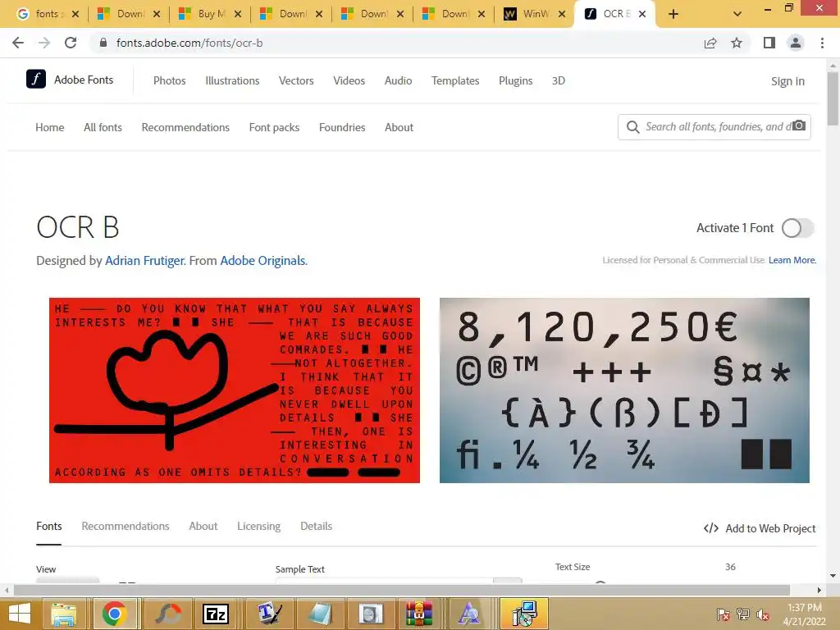The image size is (840, 630).
Task: Open the All fonts page
Action: (x=103, y=127)
